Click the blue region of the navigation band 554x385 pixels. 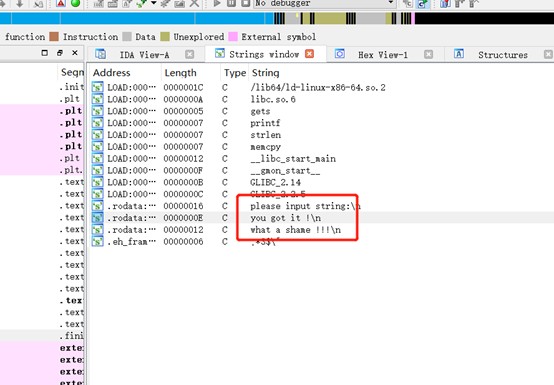point(136,18)
